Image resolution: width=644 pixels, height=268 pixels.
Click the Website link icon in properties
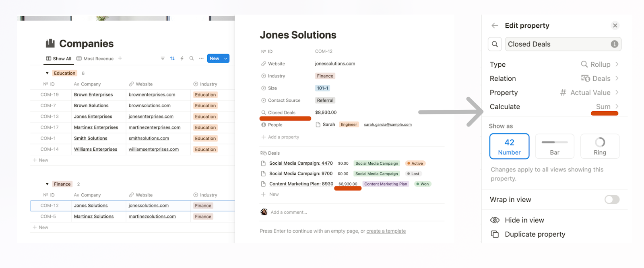point(264,63)
